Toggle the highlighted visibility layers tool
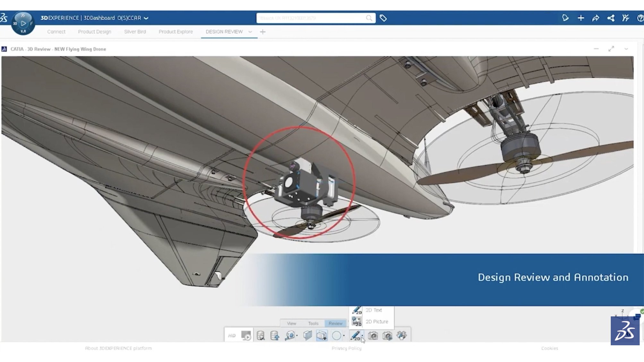 click(x=322, y=336)
